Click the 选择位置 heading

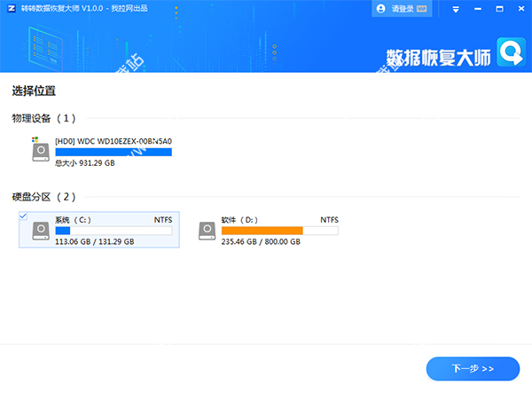(34, 90)
